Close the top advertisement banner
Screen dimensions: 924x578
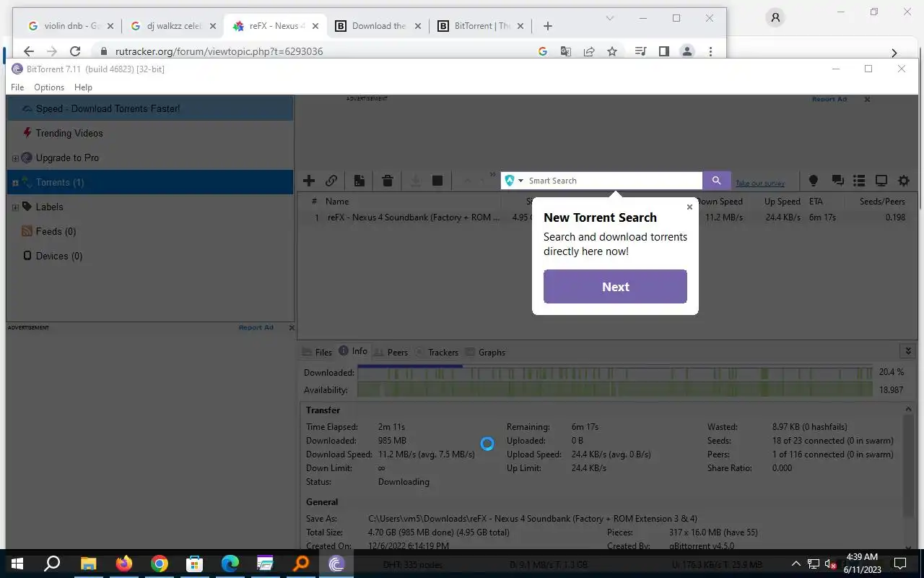pyautogui.click(x=867, y=99)
